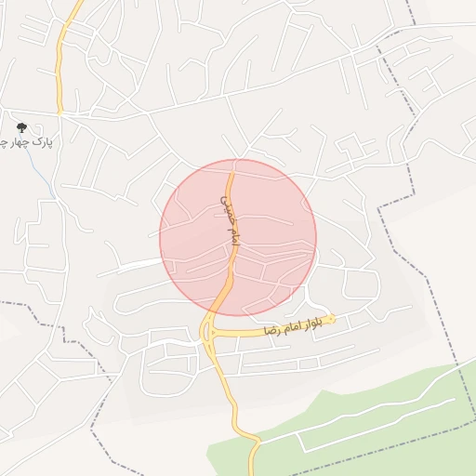Click the park tree icon marker
The width and height of the screenshot is (476, 476).
tap(21, 127)
